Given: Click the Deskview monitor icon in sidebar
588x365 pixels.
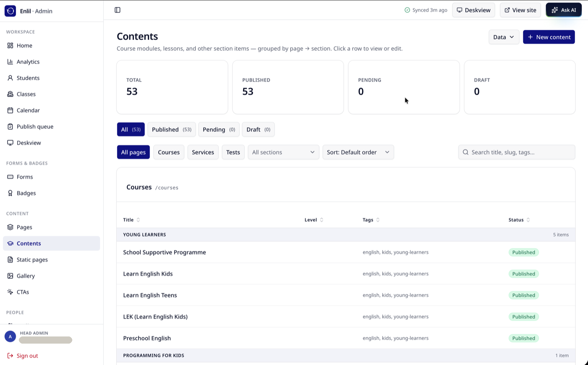Looking at the screenshot, I should coord(10,143).
